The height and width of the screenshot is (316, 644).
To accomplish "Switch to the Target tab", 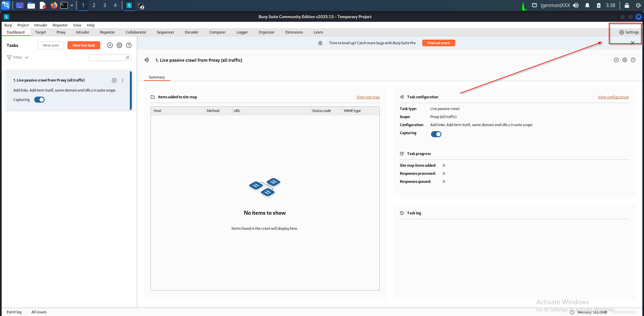I will click(41, 32).
